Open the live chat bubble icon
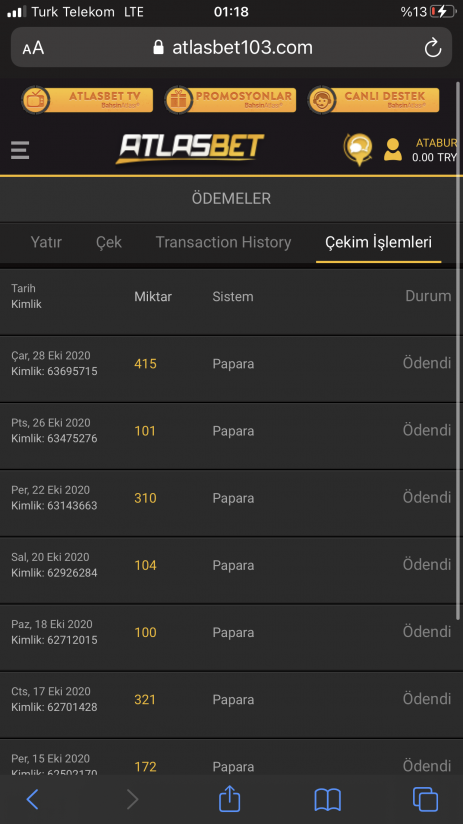Image resolution: width=463 pixels, height=824 pixels. [358, 149]
